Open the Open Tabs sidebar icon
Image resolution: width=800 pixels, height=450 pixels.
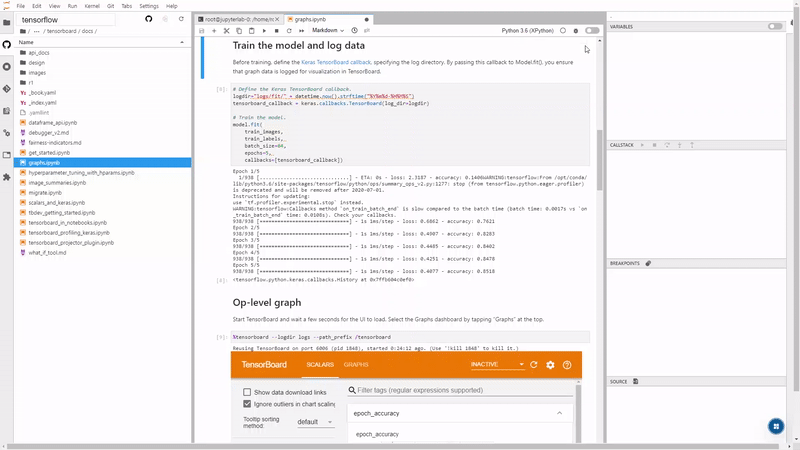7,155
